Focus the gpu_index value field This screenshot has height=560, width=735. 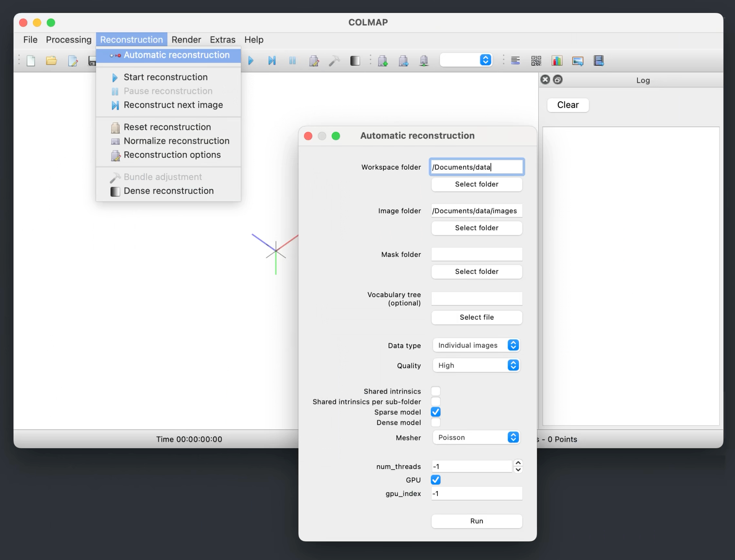[477, 493]
